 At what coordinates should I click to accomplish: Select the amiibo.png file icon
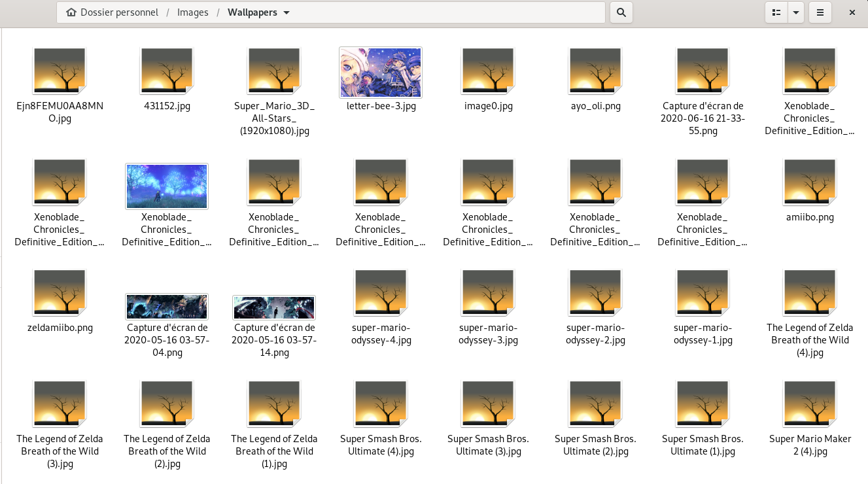pyautogui.click(x=810, y=183)
